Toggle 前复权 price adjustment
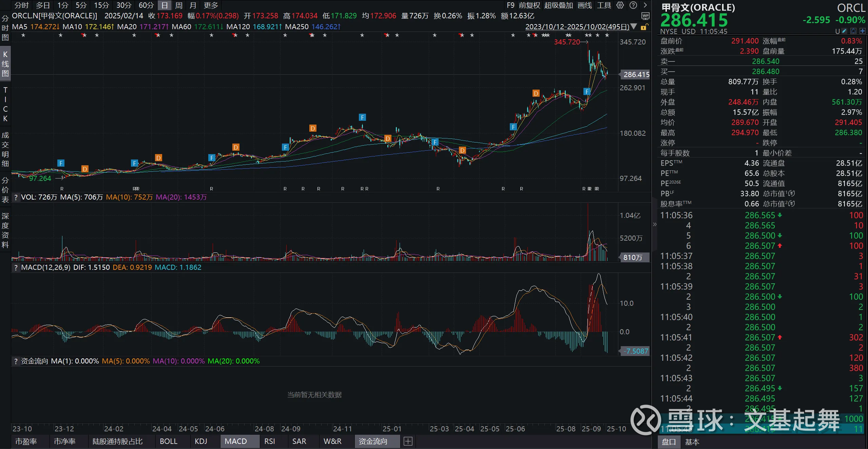 pos(529,5)
